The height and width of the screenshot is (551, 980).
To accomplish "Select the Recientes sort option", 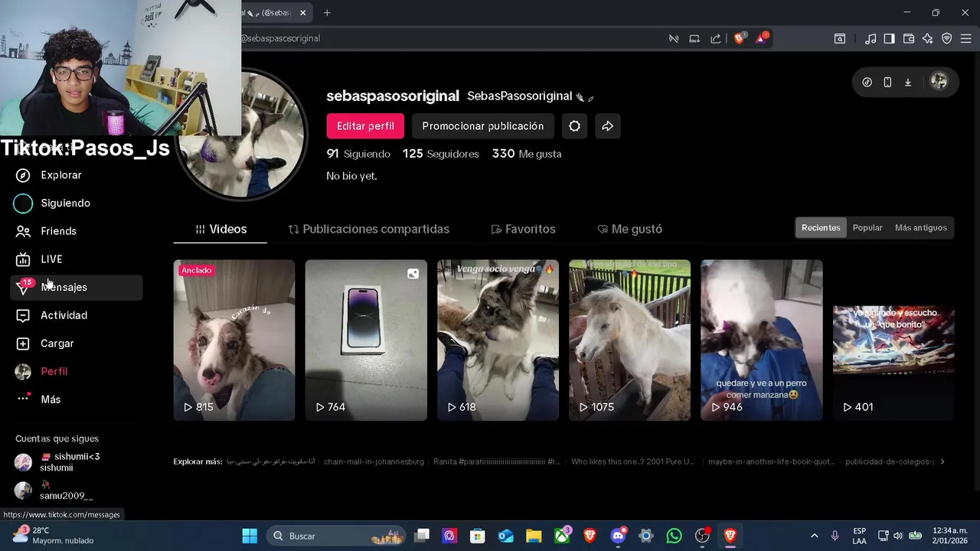I will tap(821, 228).
